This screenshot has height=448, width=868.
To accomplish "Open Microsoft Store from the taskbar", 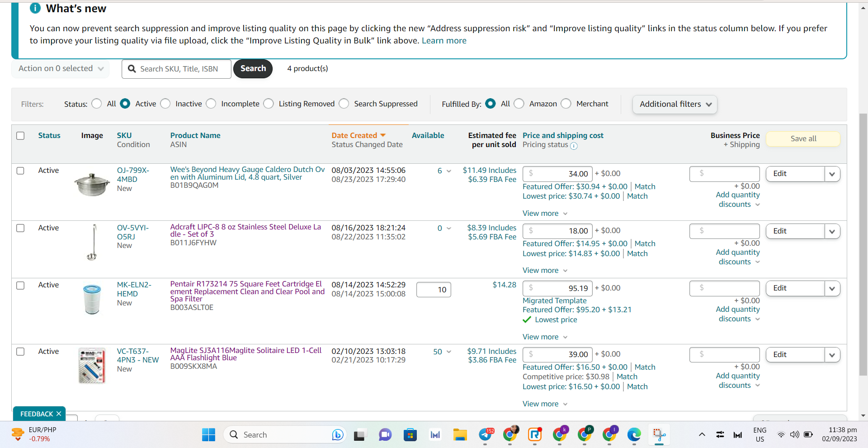I will (x=410, y=435).
